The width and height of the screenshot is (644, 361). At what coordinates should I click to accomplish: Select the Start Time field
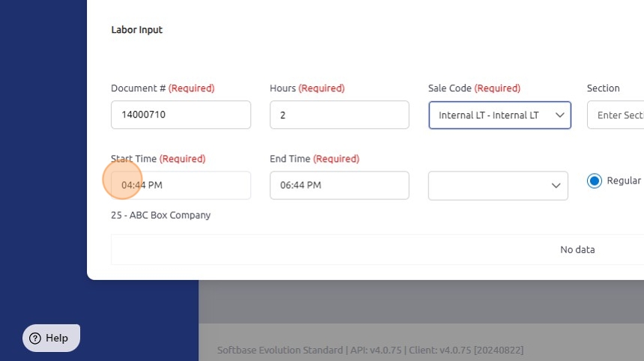point(180,185)
